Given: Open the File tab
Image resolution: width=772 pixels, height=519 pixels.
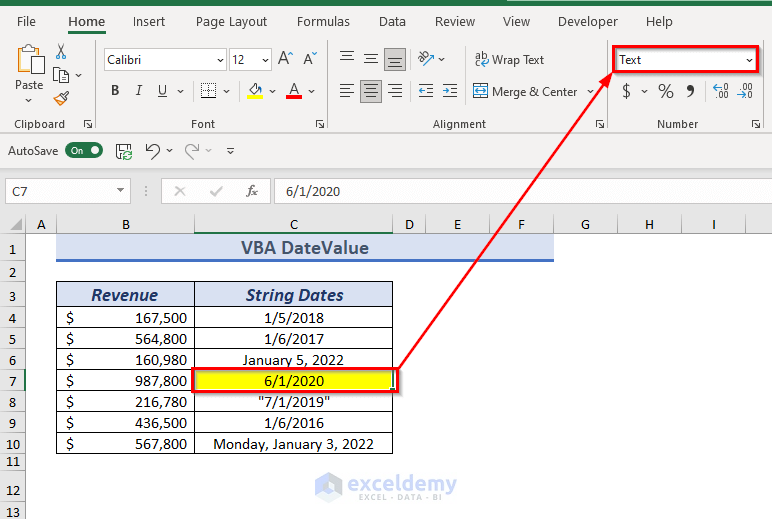Looking at the screenshot, I should coord(26,22).
